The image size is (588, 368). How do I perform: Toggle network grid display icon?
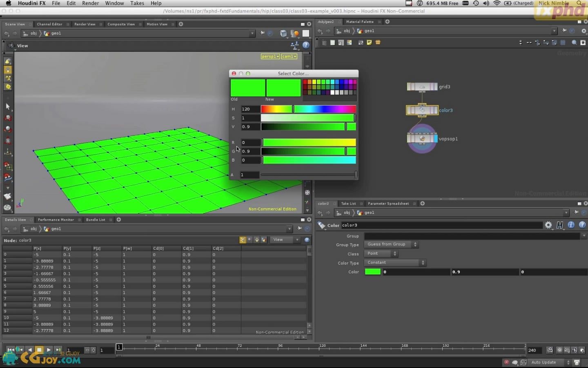coord(563,43)
